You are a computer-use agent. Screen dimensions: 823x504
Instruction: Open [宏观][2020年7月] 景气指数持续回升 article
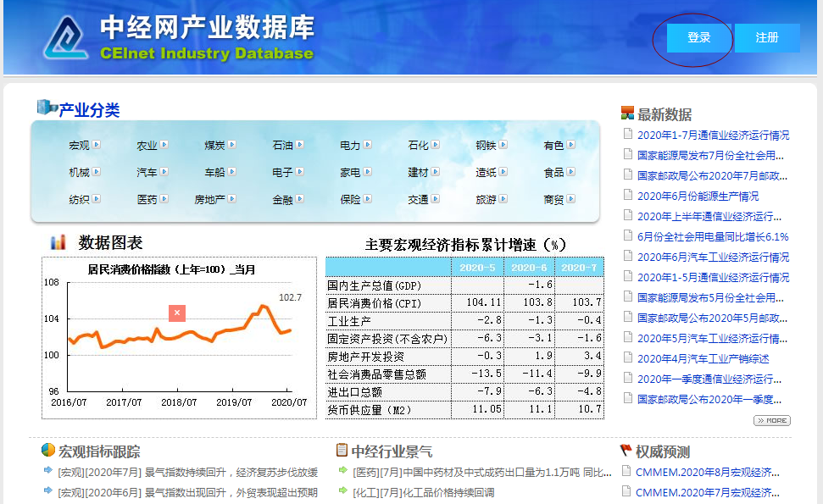click(188, 473)
